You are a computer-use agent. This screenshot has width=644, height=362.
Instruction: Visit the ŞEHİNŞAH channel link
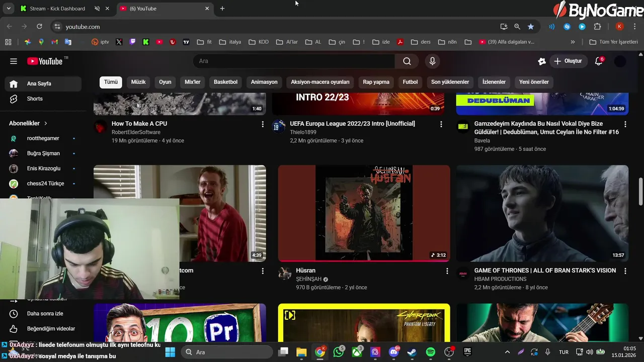coord(308,279)
